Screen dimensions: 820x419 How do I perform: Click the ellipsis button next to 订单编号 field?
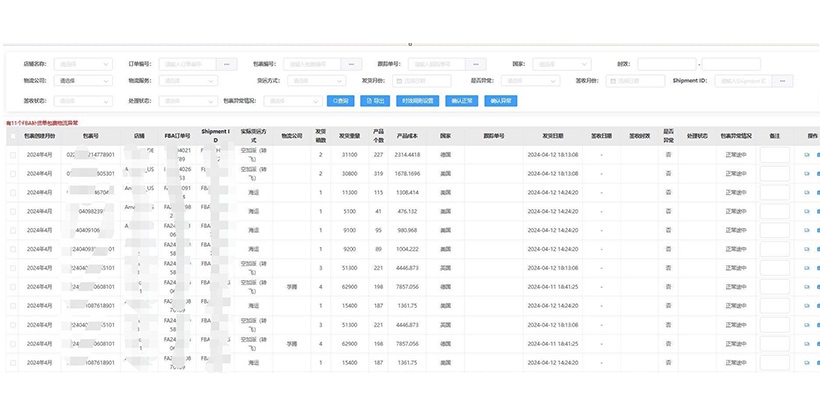click(x=229, y=64)
